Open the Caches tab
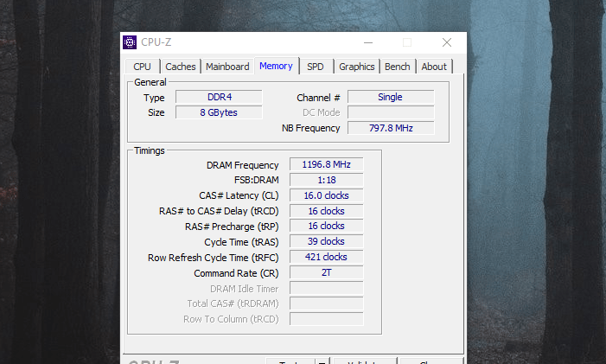This screenshot has height=364, width=606. [x=181, y=67]
